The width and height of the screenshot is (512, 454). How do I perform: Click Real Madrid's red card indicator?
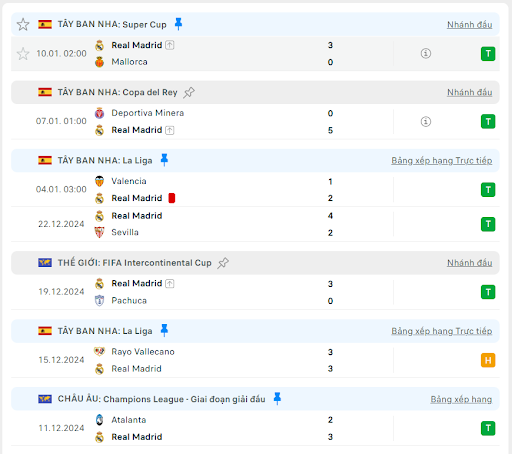coord(172,198)
